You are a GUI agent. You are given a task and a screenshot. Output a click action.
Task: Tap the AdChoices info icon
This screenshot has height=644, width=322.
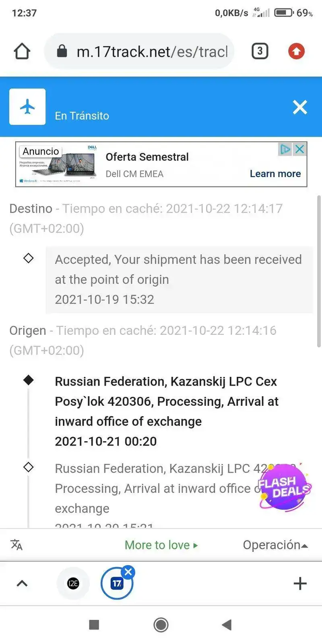click(285, 149)
